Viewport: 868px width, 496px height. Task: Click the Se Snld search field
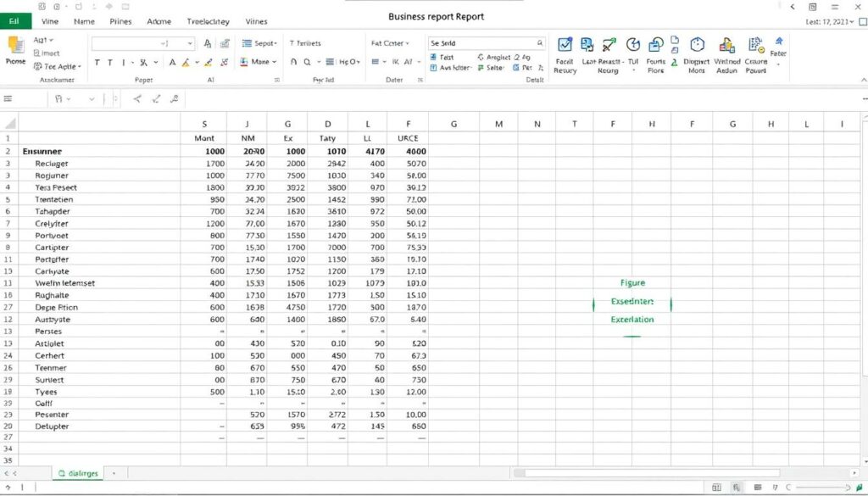(x=487, y=43)
